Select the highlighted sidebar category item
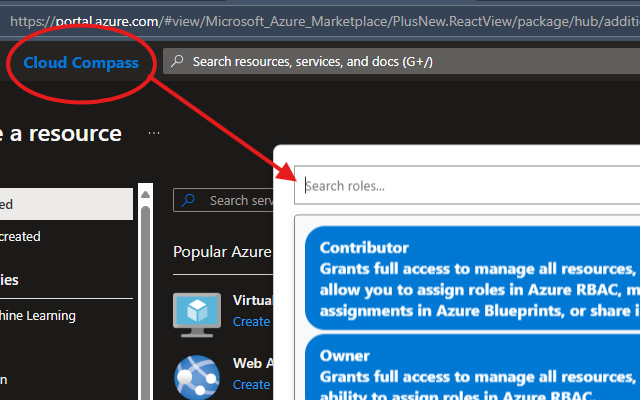The image size is (640, 400). [66, 204]
